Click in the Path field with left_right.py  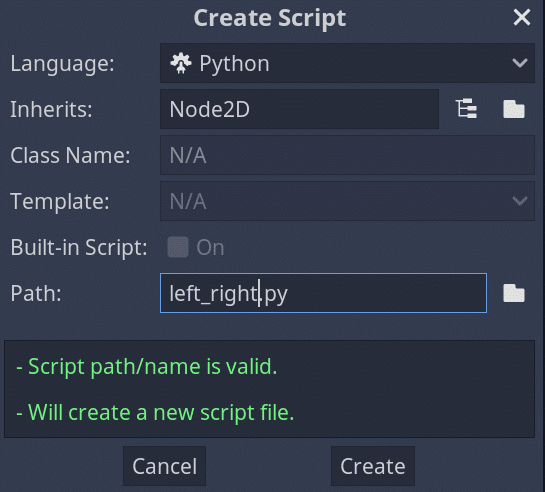pyautogui.click(x=323, y=293)
